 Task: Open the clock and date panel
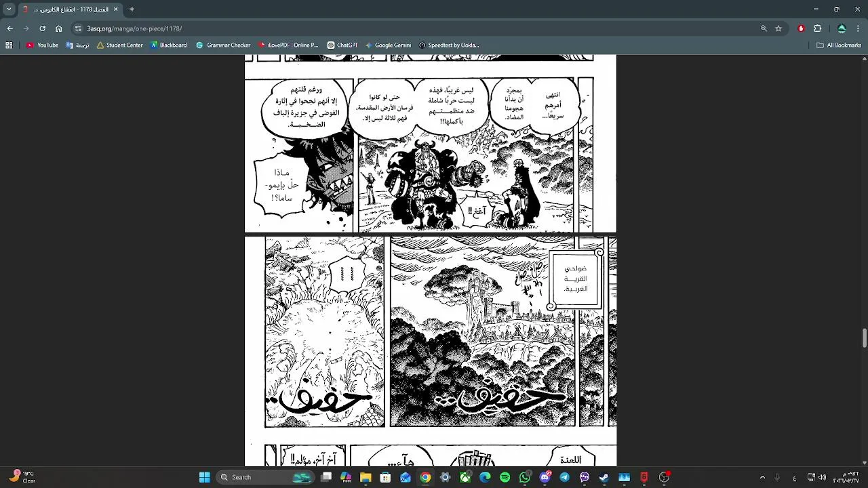click(x=846, y=477)
